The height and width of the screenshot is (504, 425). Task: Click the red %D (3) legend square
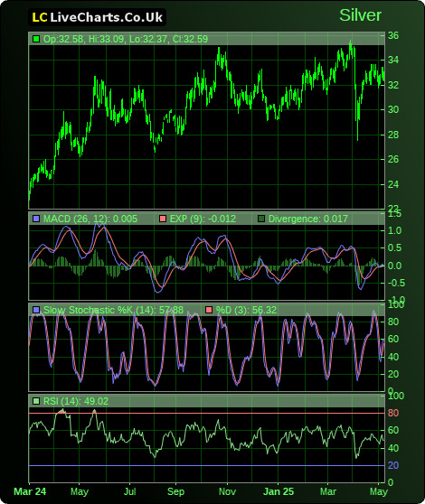tap(209, 310)
